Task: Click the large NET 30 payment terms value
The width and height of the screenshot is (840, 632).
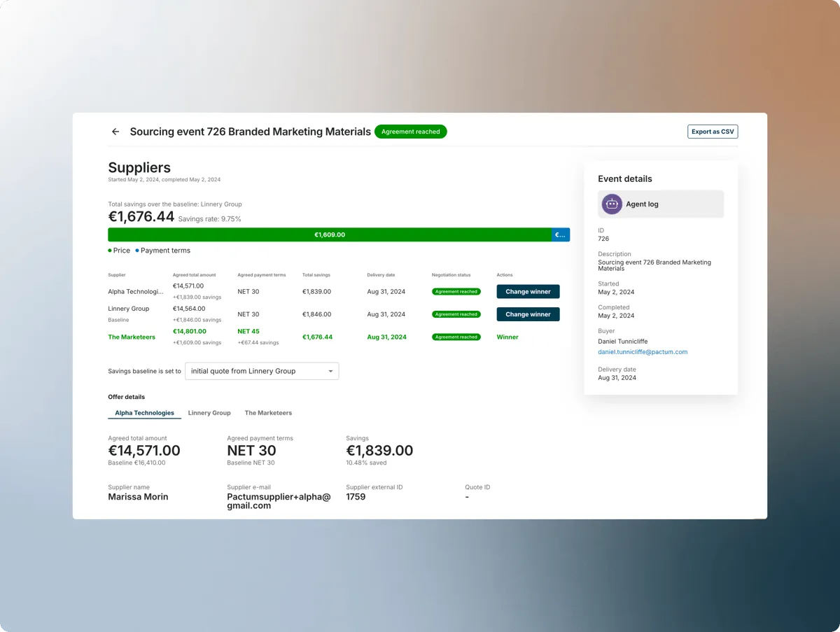Action: tap(251, 451)
